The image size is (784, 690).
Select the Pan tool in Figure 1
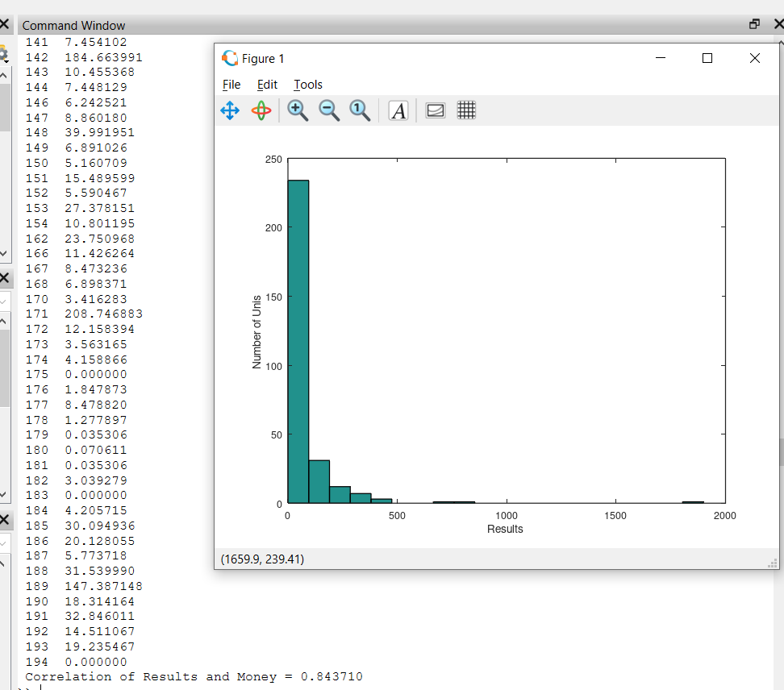230,111
